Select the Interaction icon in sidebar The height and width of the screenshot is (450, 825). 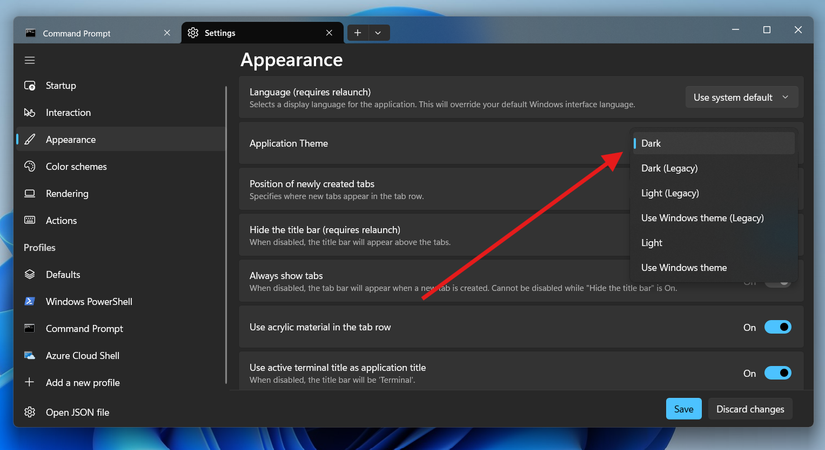[x=30, y=113]
